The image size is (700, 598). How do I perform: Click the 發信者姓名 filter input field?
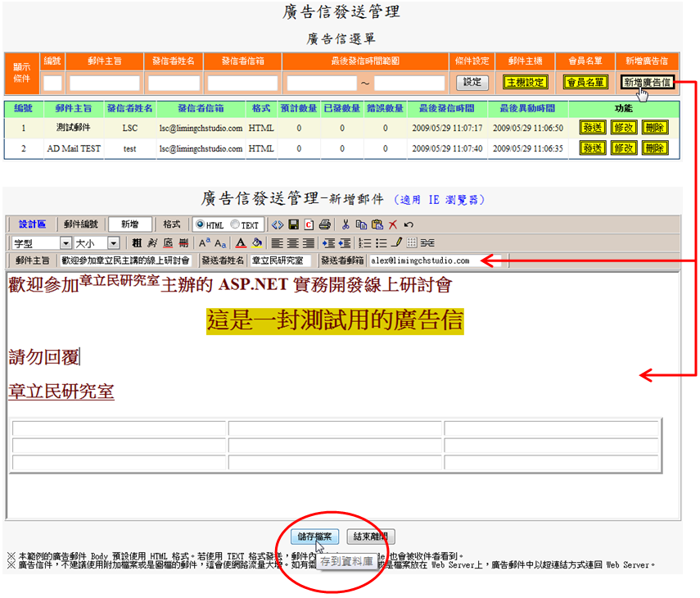coord(174,83)
